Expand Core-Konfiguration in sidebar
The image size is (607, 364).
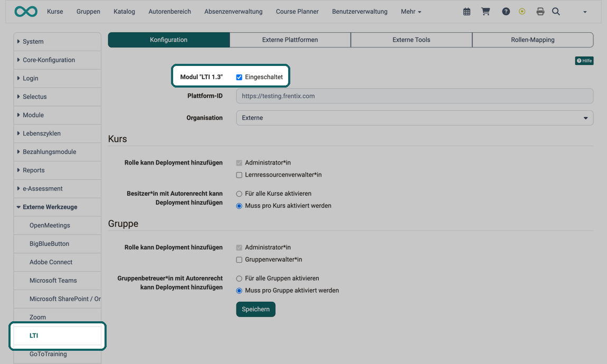point(58,60)
